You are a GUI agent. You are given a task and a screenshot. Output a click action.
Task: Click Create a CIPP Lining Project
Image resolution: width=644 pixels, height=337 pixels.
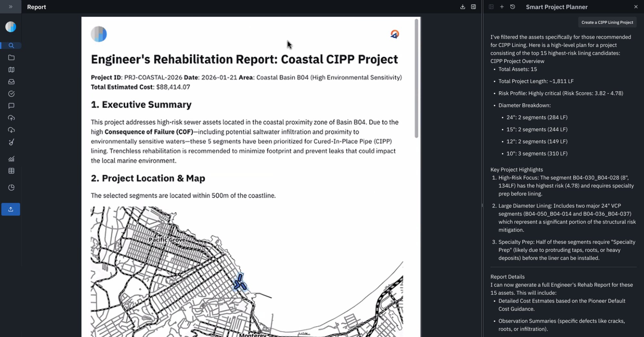(x=607, y=22)
